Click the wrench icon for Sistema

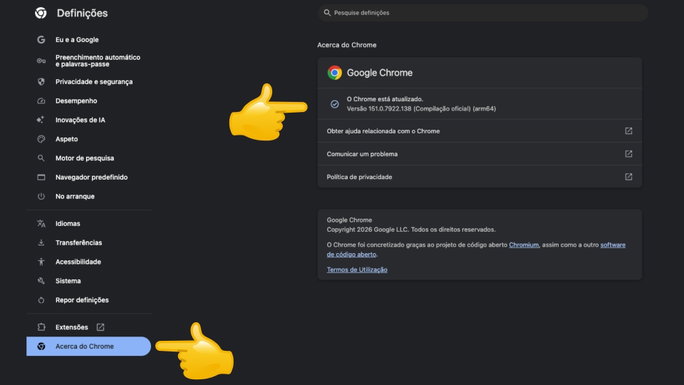(41, 281)
